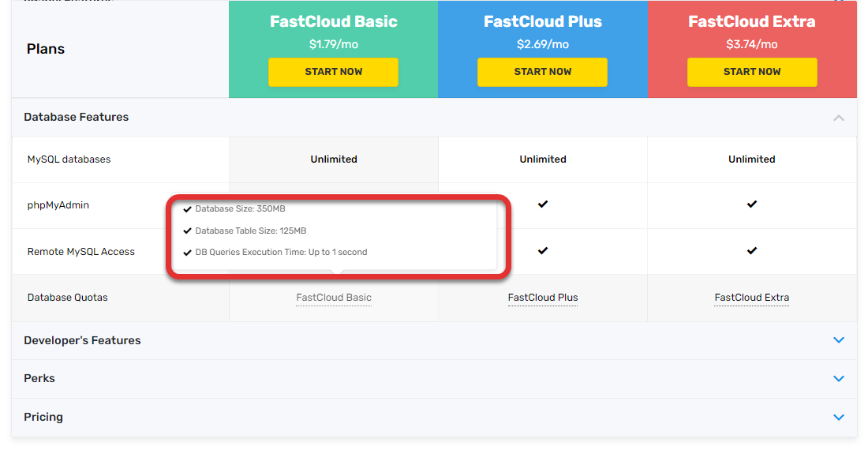Click the Perks heading
The height and width of the screenshot is (450, 868).
(x=39, y=379)
